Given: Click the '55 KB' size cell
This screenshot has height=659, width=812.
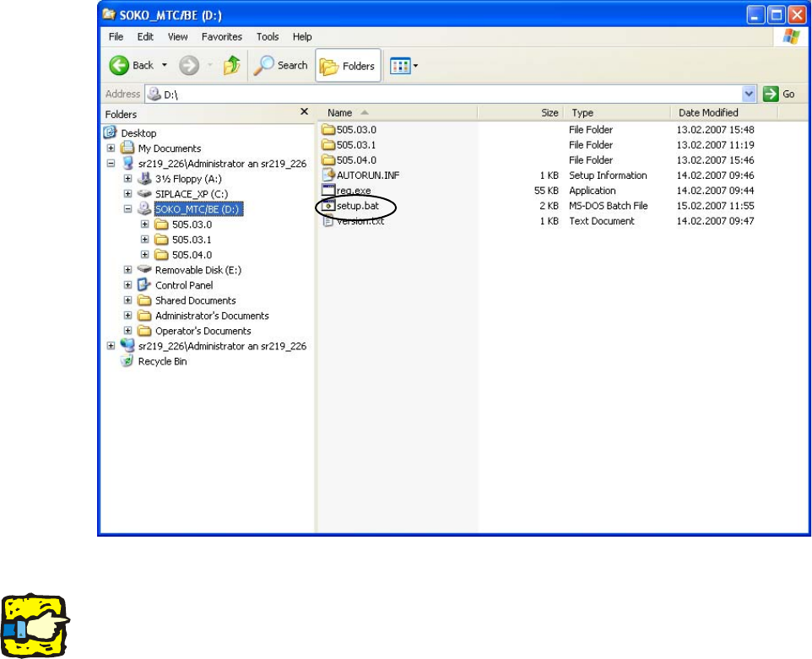Looking at the screenshot, I should [x=546, y=191].
